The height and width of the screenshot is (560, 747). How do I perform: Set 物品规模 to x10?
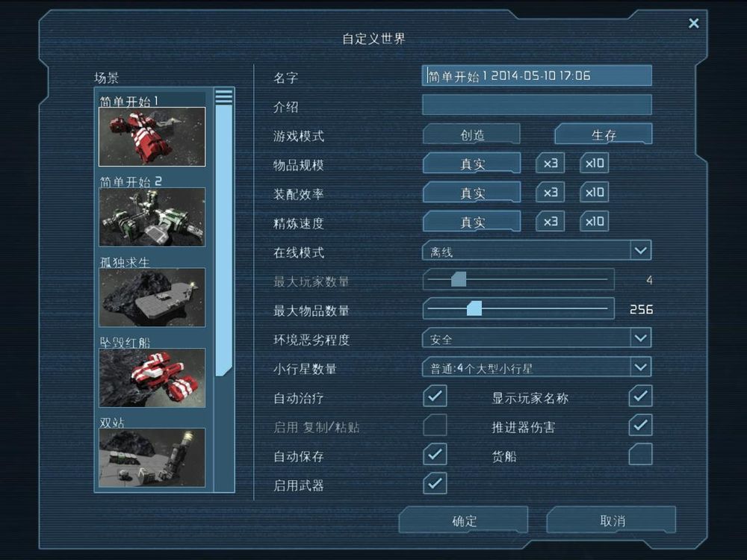pyautogui.click(x=594, y=164)
